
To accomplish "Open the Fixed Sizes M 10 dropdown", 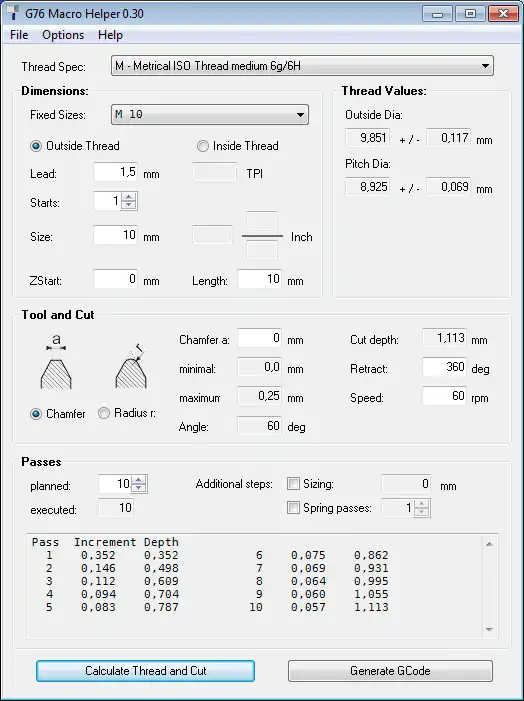I will [x=210, y=114].
